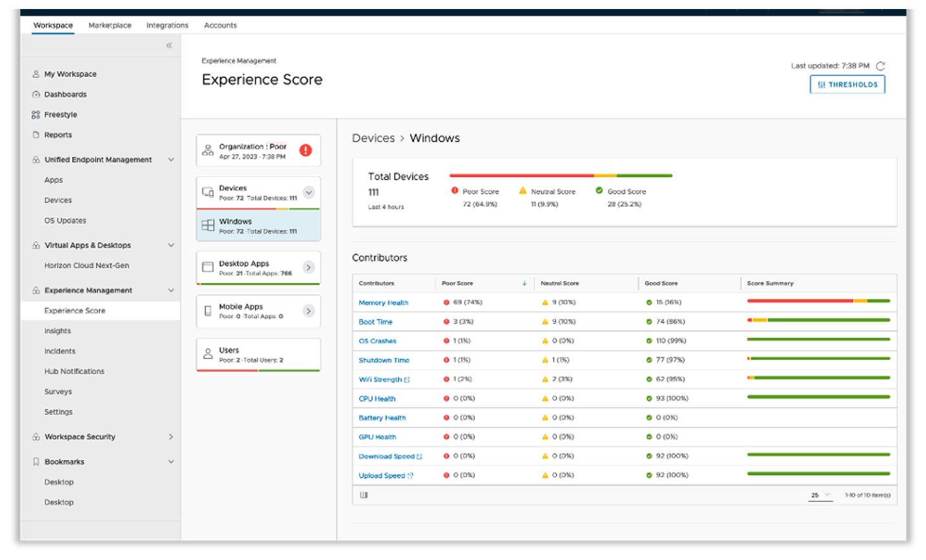Expand the Workspace Security section
The height and width of the screenshot is (560, 926).
pyautogui.click(x=171, y=437)
